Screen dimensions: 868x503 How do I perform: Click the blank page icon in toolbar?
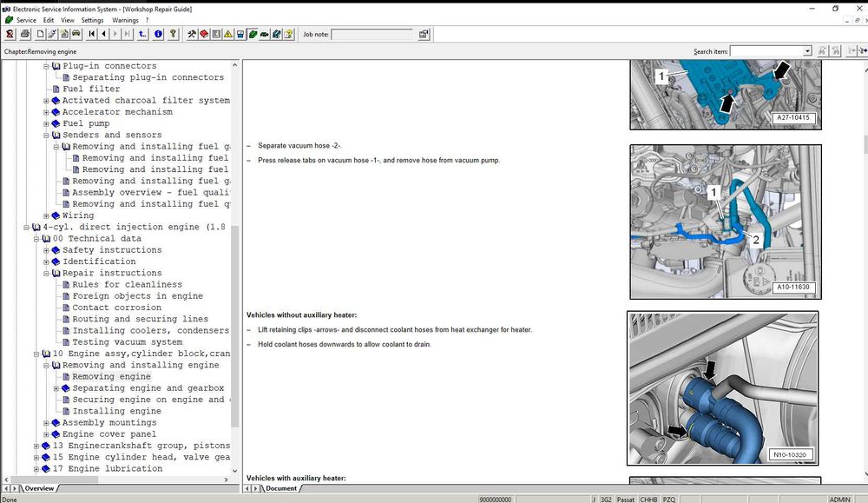coord(41,35)
